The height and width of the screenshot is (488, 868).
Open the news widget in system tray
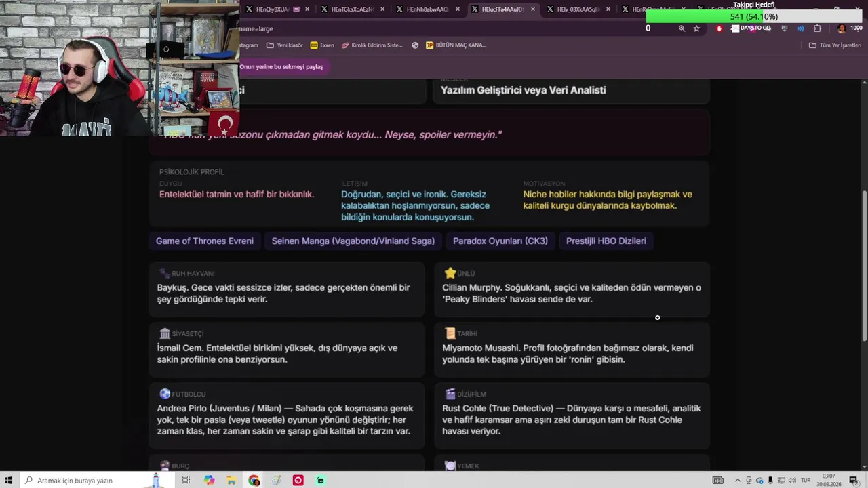tap(717, 481)
